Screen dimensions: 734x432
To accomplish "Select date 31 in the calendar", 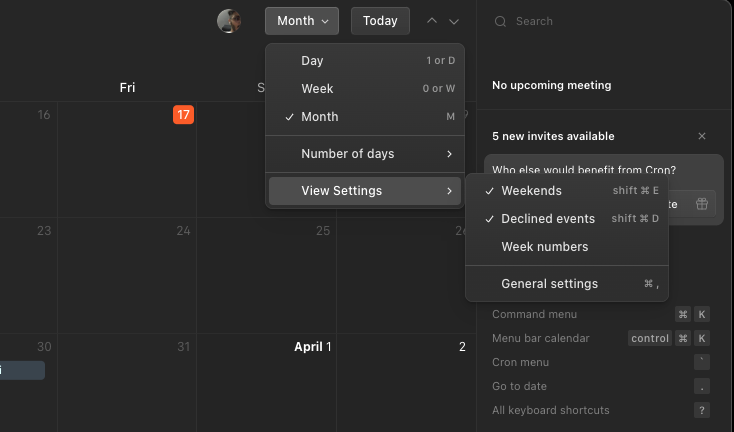I will [184, 347].
